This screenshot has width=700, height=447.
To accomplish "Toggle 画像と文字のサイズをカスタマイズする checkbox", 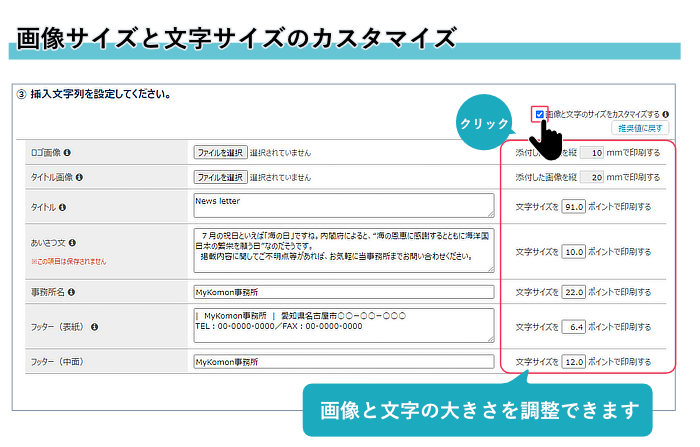I will click(x=540, y=114).
